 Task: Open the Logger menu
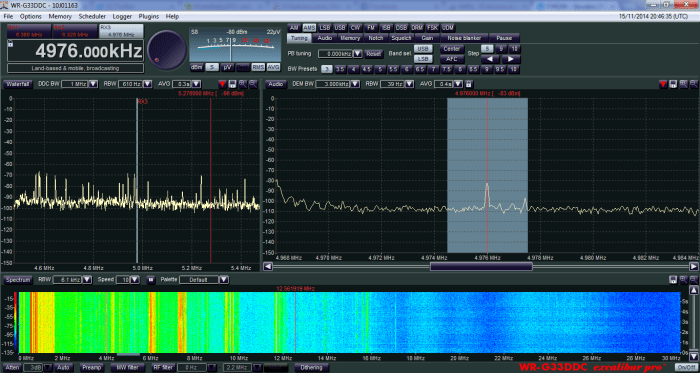point(122,17)
